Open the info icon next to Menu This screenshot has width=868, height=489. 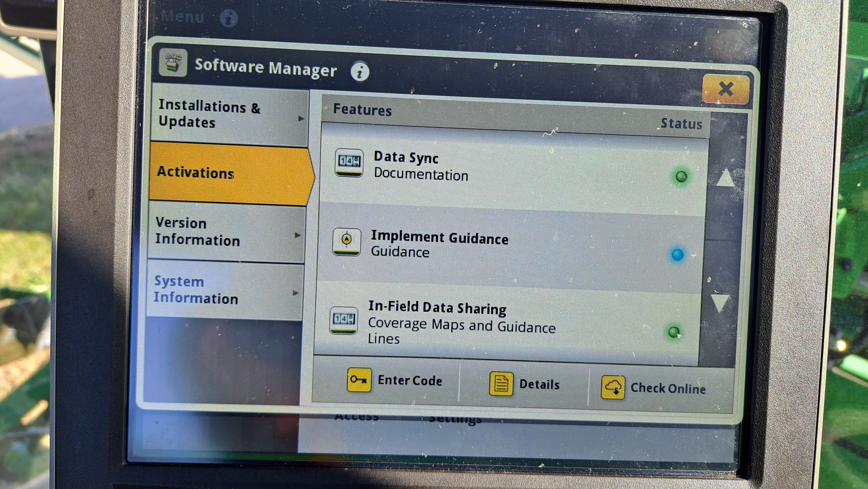coord(229,18)
